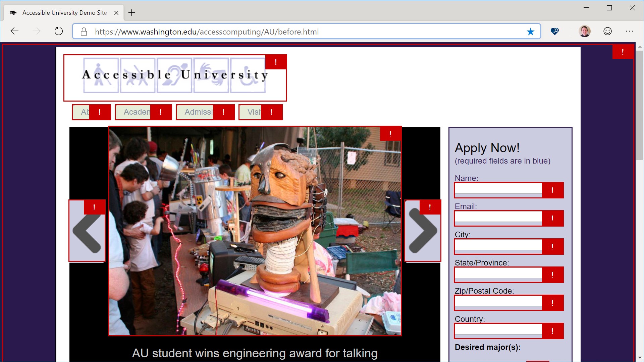Click the error icon beside Name field

[x=552, y=190]
